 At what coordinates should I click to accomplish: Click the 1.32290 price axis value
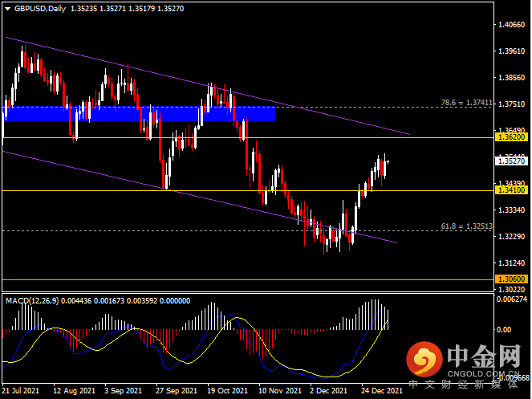coord(511,236)
